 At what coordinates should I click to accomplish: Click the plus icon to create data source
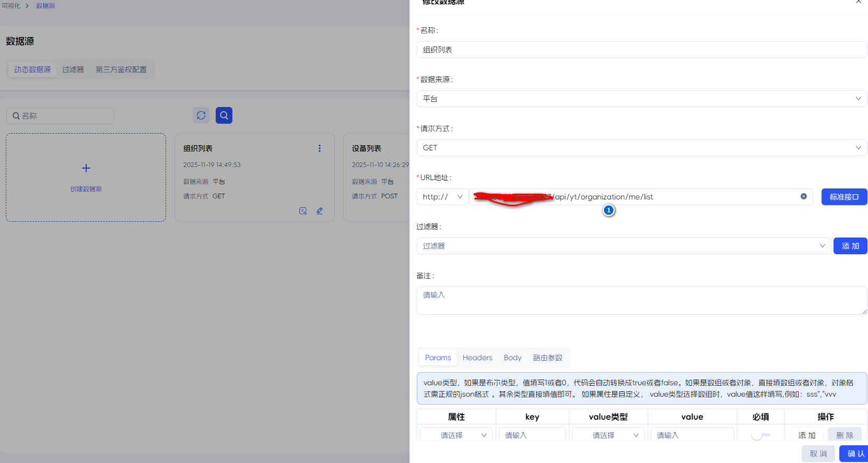(x=86, y=168)
